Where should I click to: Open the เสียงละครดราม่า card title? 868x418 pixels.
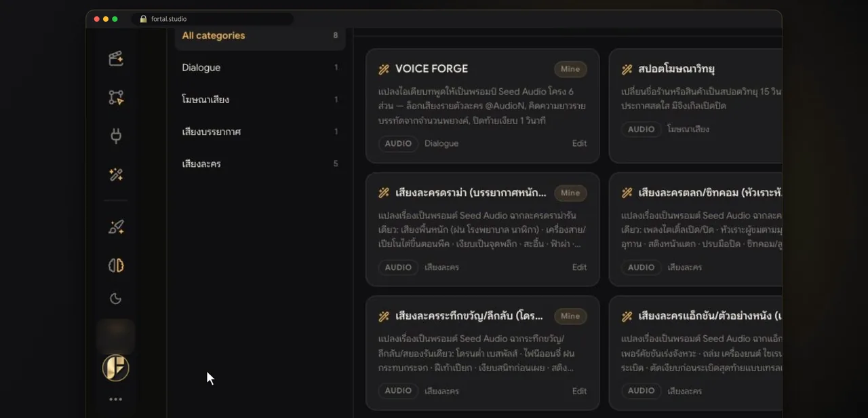click(x=471, y=193)
